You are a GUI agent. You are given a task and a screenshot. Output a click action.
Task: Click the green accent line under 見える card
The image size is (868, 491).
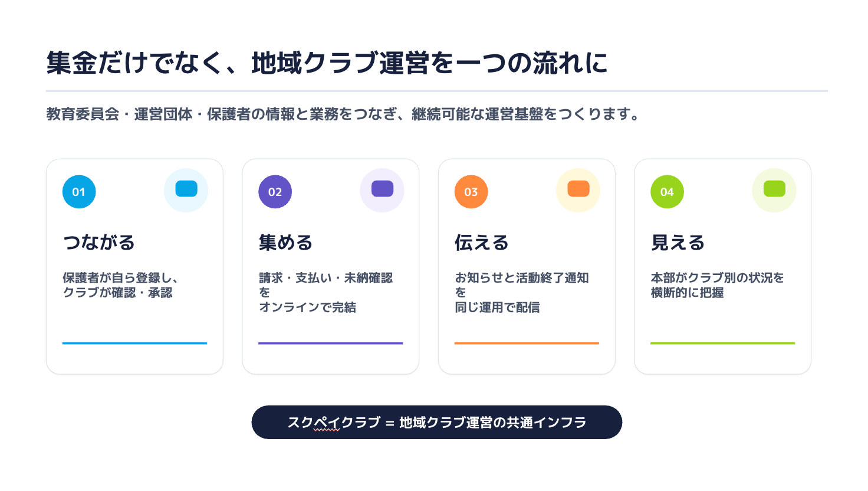click(x=723, y=343)
